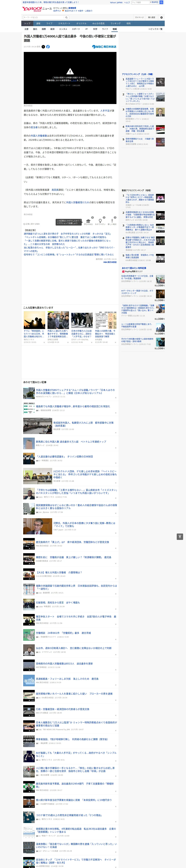The width and height of the screenshot is (186, 868).
Task: Open the ランキング tab
Action: tap(115, 24)
